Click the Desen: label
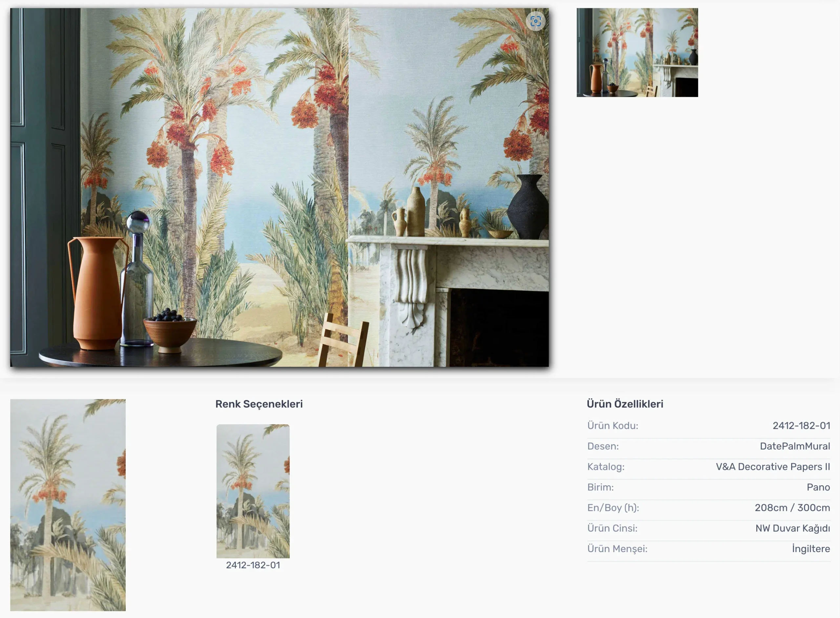 pyautogui.click(x=603, y=446)
